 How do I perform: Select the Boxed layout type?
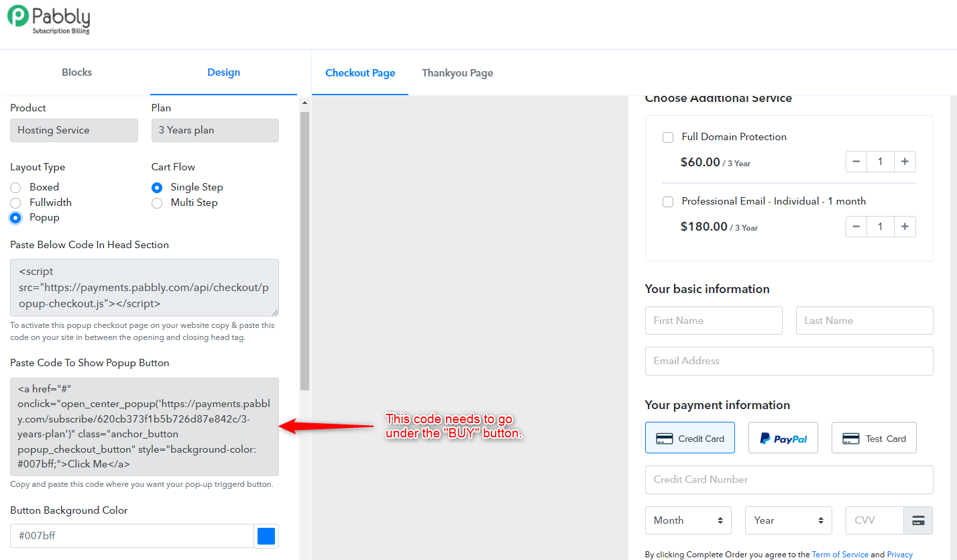15,187
